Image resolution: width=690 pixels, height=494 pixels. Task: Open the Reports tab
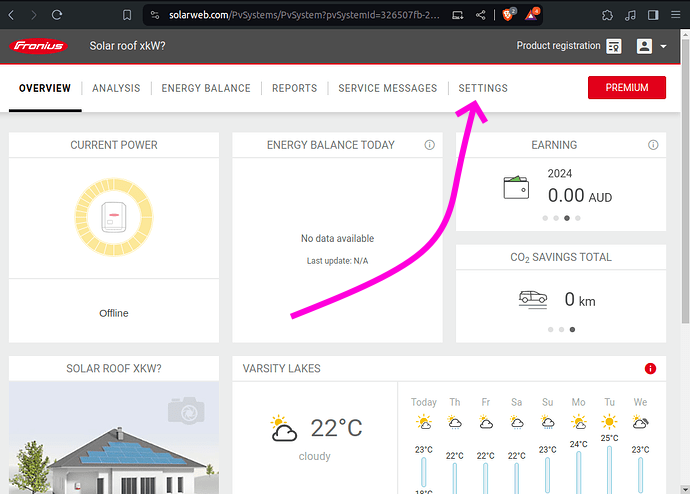click(x=294, y=88)
